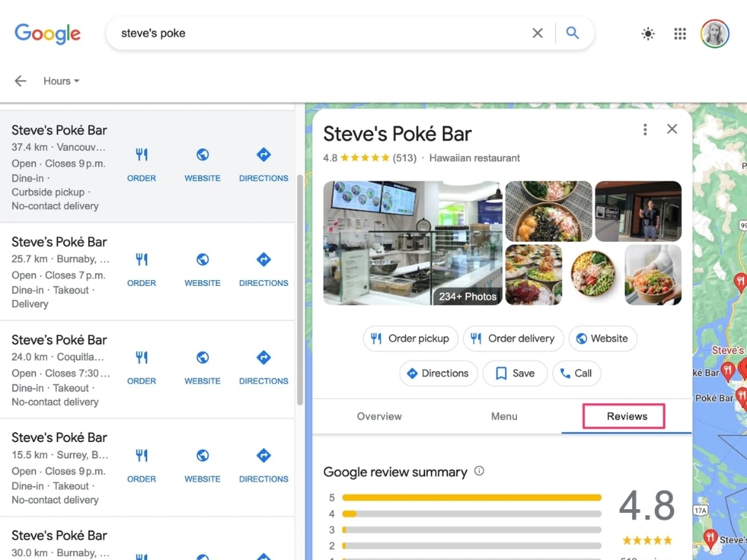Order from the Surrey location
Image resolution: width=747 pixels, height=560 pixels.
point(141,466)
